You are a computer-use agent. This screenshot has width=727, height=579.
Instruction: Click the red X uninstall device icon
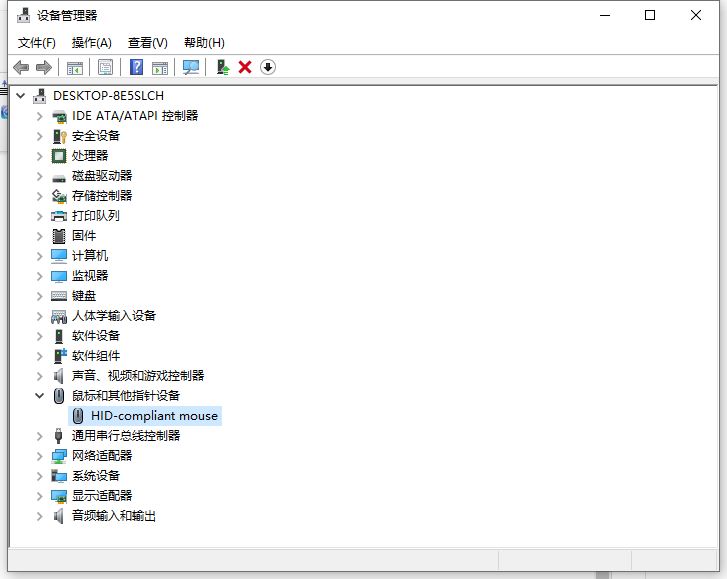[x=245, y=67]
